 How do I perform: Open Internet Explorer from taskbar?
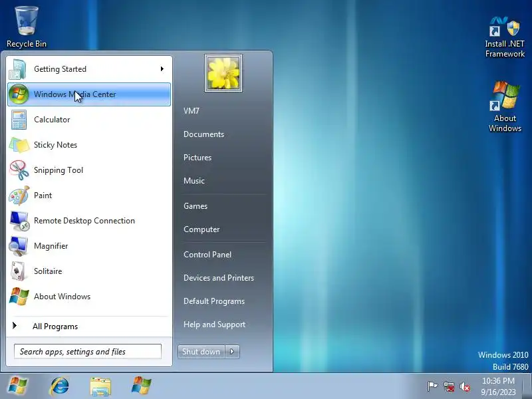tap(59, 386)
